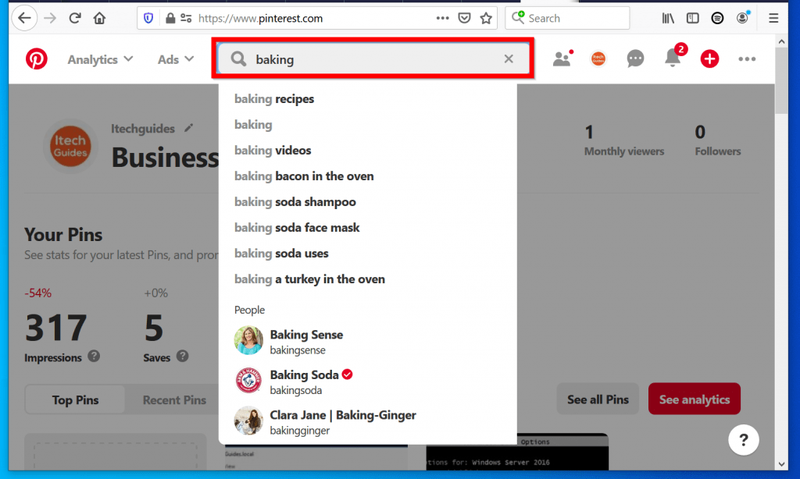Click the page scrollbar down arrow
Viewport: 800px width, 479px height.
point(782,464)
